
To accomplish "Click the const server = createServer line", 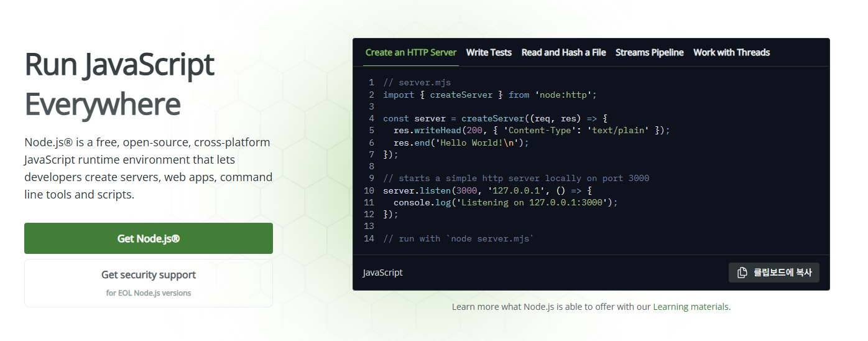I will (495, 118).
